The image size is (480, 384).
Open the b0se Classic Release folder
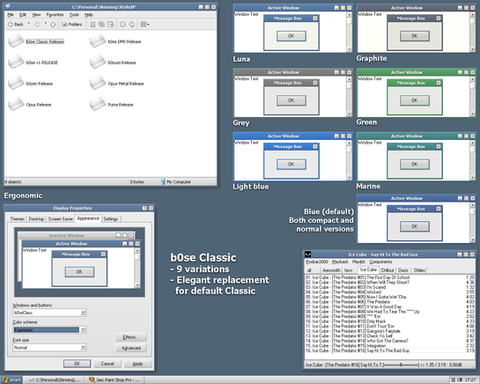[x=36, y=41]
